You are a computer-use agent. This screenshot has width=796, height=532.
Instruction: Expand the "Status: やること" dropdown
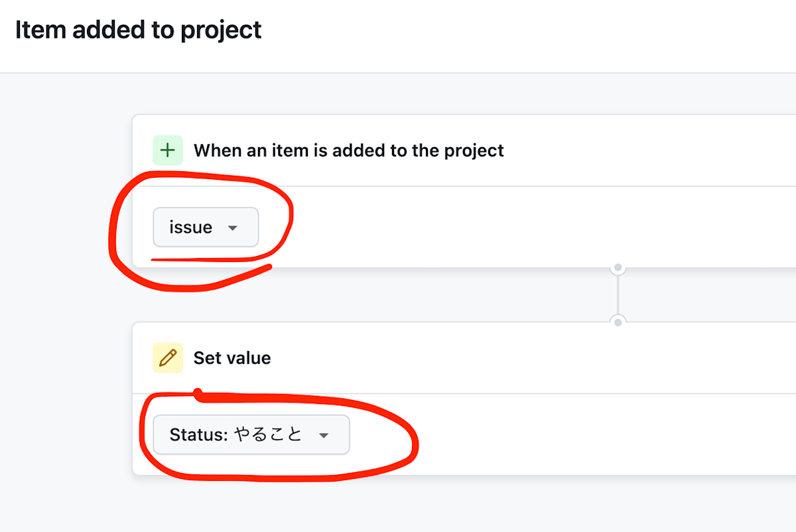point(251,434)
